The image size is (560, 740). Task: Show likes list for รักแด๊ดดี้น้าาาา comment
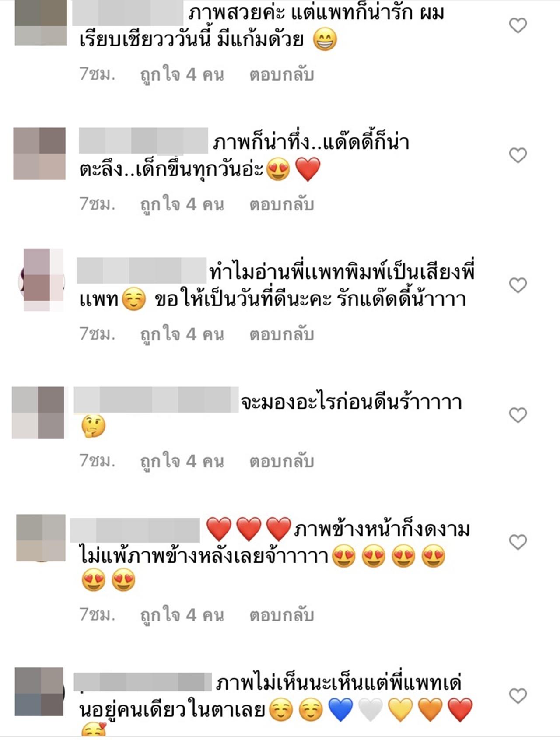coord(182,335)
